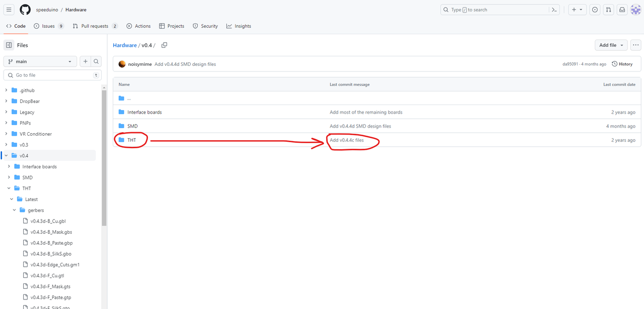Open the Add file dropdown
This screenshot has width=644, height=309.
tap(611, 45)
